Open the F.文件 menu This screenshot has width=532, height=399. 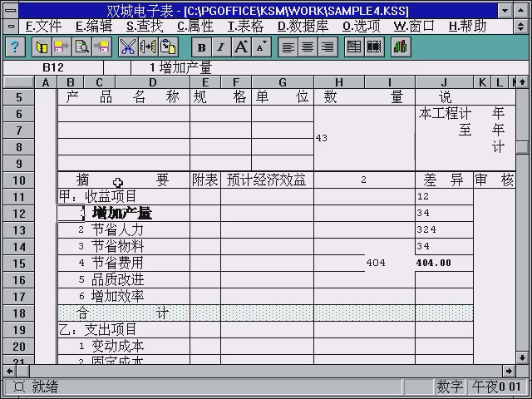[x=43, y=27]
